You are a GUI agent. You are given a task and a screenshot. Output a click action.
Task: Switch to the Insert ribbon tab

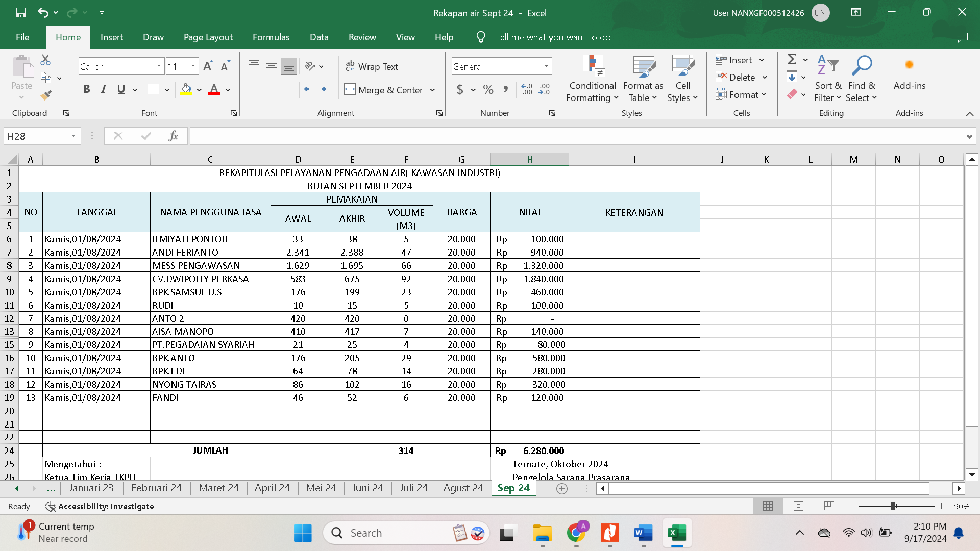click(x=111, y=37)
